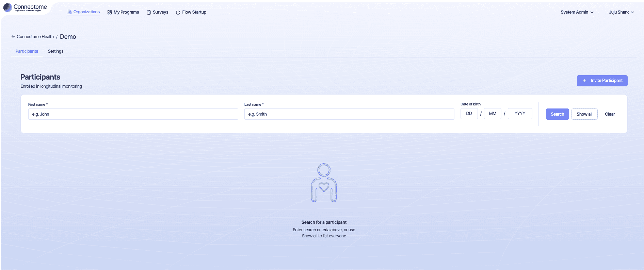
Task: Click the Juju Shark user name
Action: (x=618, y=12)
